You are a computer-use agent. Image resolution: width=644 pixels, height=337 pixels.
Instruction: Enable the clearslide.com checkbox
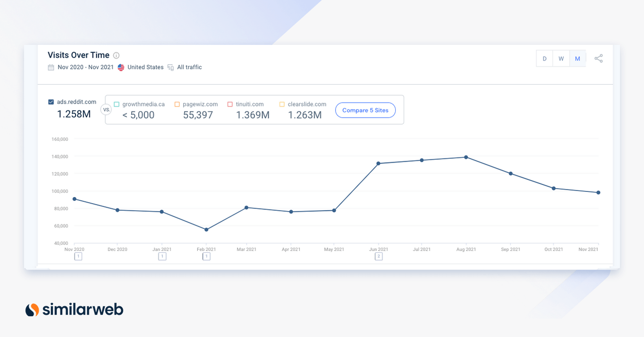point(282,104)
